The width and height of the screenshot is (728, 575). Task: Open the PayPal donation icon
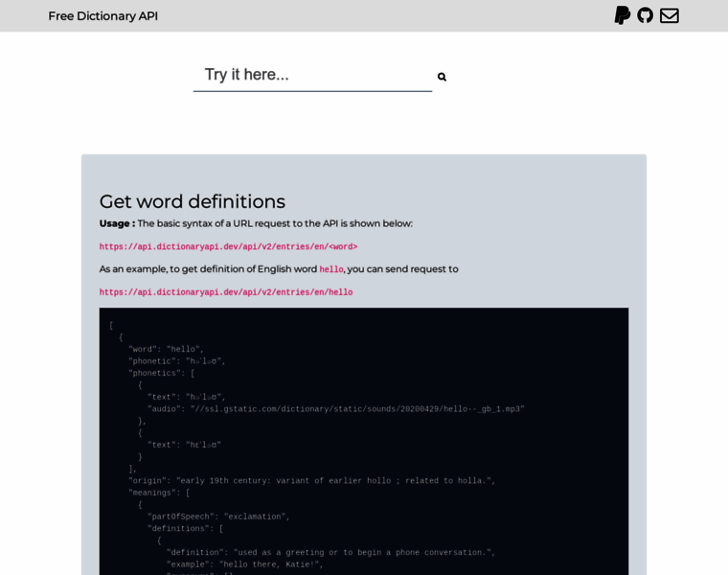623,15
